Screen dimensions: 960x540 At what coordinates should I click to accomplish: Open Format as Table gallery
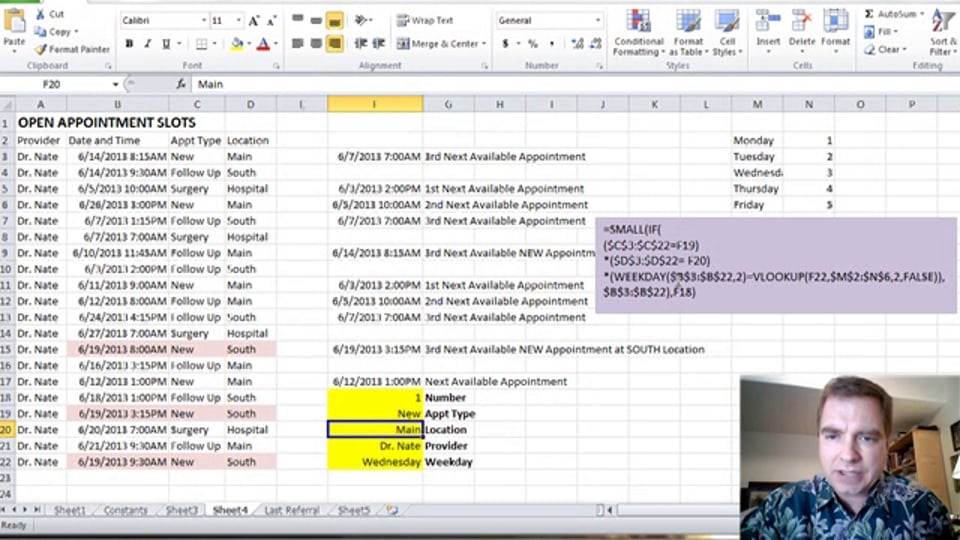688,33
